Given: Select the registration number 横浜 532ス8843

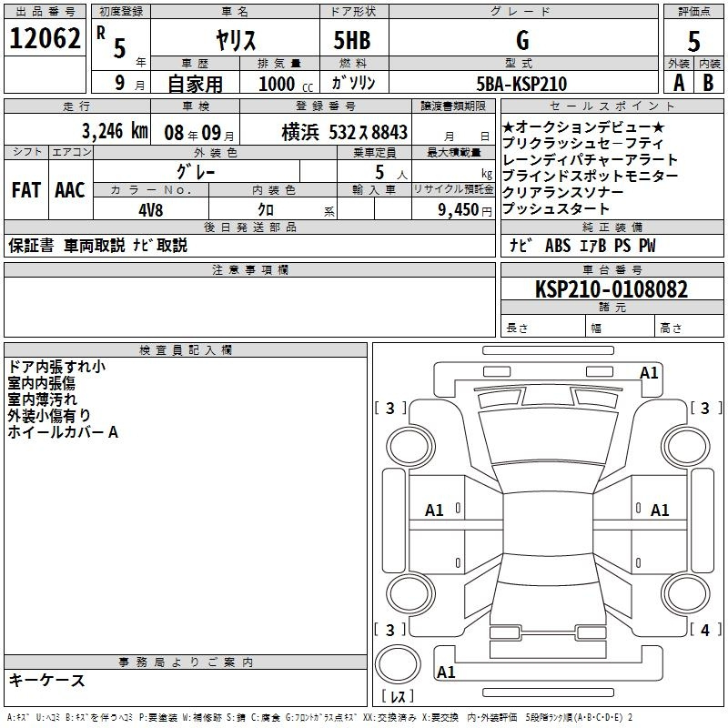Looking at the screenshot, I should point(344,132).
